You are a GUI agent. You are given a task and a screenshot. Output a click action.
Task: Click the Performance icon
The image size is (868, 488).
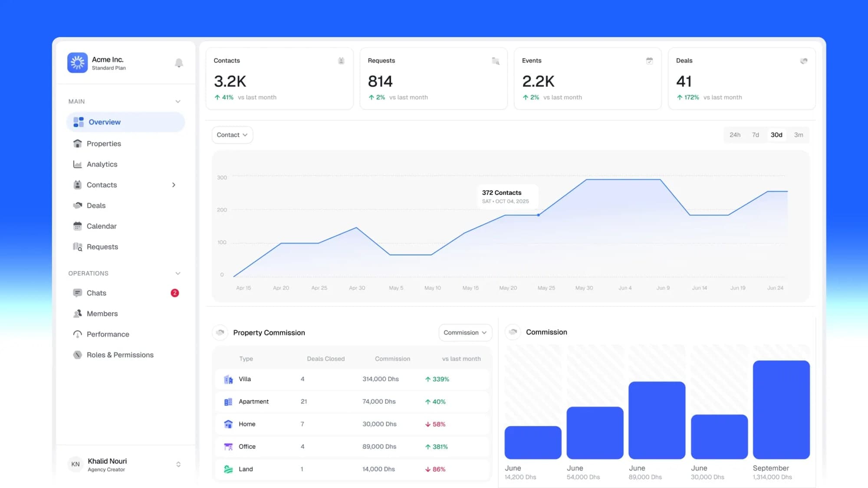coord(77,334)
